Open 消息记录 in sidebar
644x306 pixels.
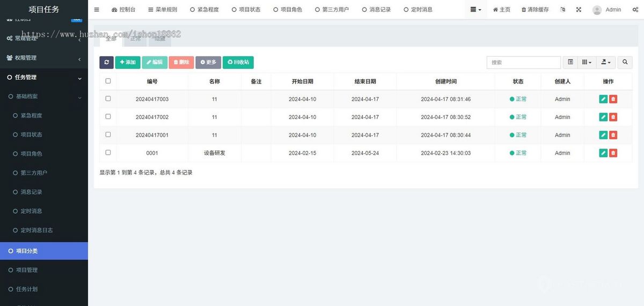click(x=44, y=192)
